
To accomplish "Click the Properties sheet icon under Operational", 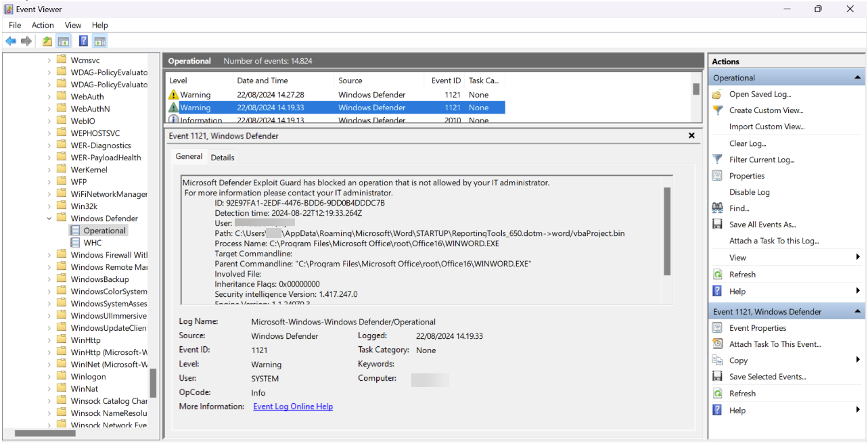I will click(718, 176).
